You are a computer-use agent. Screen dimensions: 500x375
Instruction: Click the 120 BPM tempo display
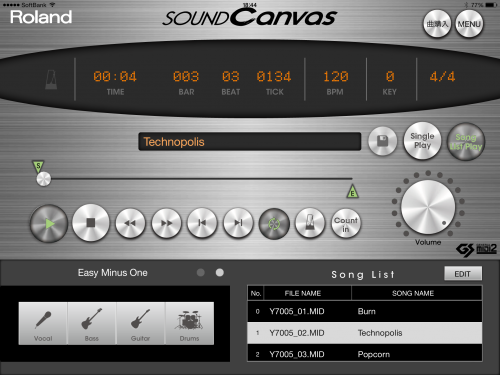point(336,77)
